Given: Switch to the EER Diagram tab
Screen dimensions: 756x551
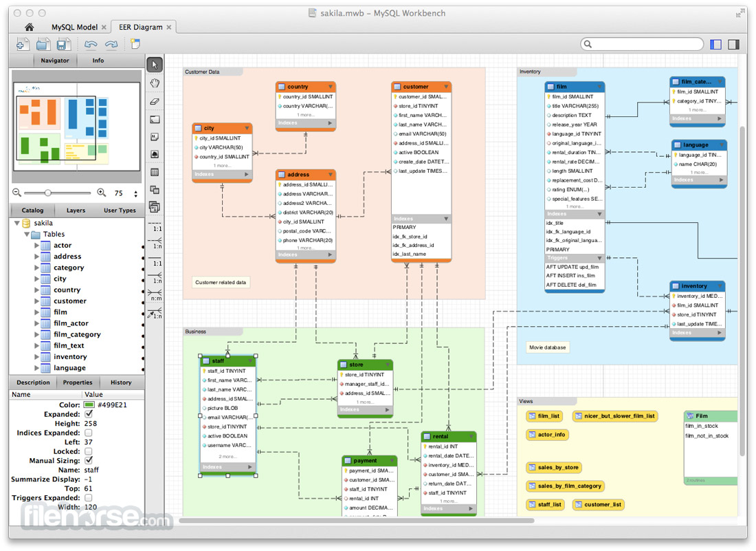Looking at the screenshot, I should [x=141, y=27].
